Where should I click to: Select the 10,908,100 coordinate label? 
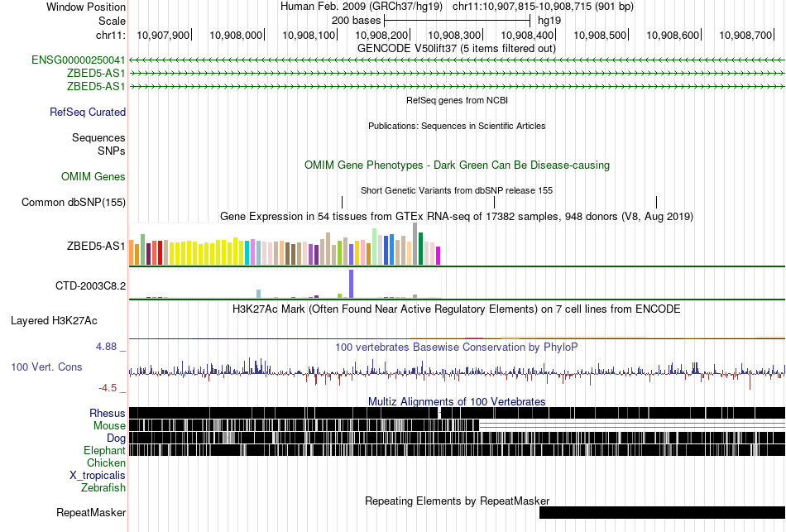pyautogui.click(x=309, y=35)
